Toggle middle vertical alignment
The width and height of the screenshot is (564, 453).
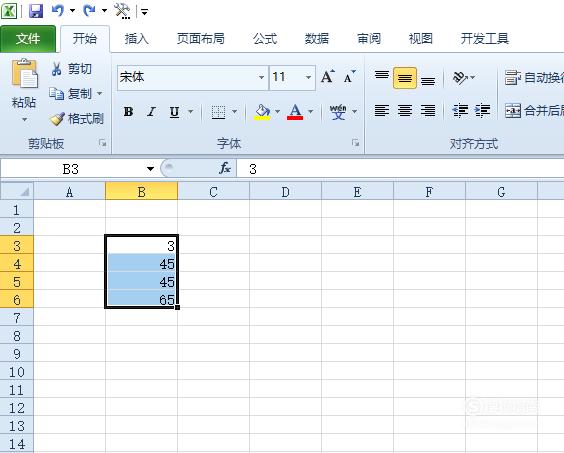pyautogui.click(x=405, y=77)
